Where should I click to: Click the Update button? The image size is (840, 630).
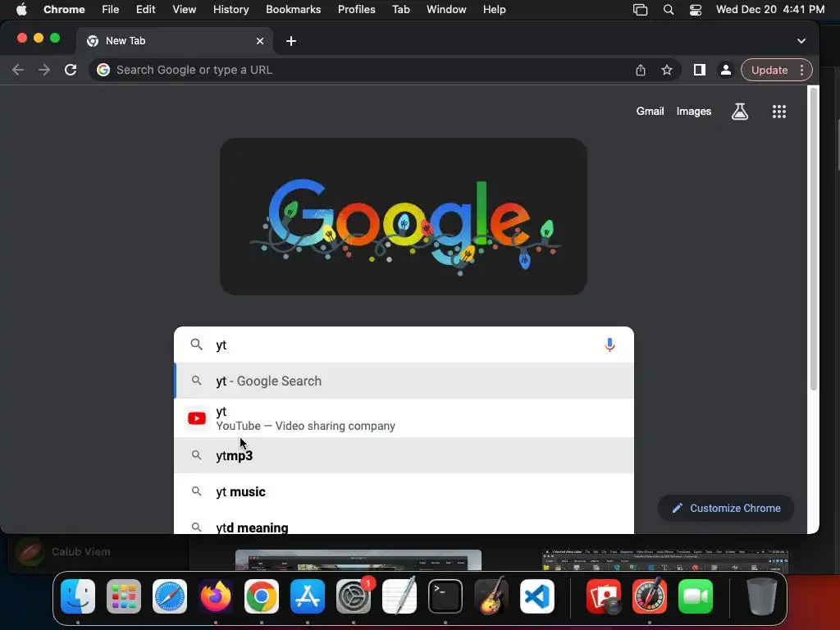pyautogui.click(x=769, y=71)
